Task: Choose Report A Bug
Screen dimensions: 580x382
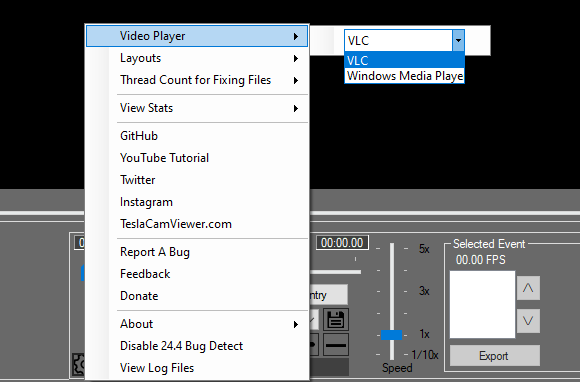Action: [x=197, y=252]
